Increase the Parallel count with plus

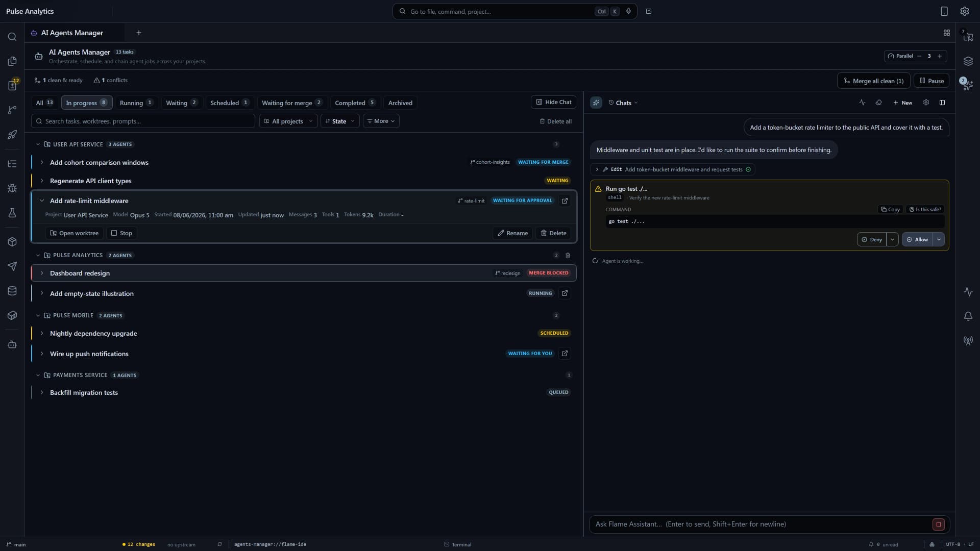pyautogui.click(x=939, y=56)
